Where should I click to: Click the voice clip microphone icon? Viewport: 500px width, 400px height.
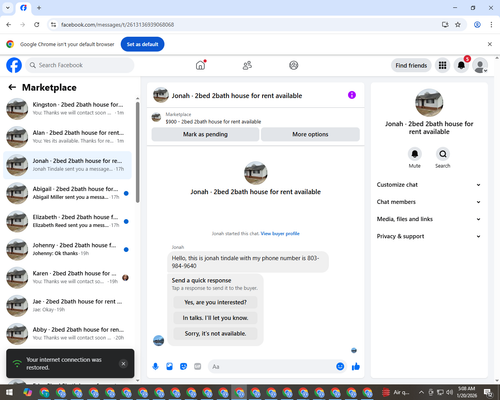point(155,367)
